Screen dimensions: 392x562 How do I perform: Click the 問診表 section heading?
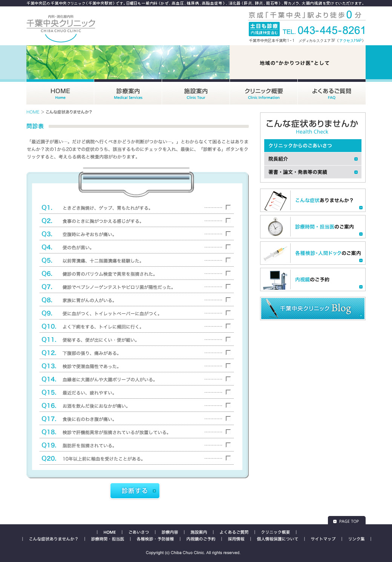pos(35,126)
